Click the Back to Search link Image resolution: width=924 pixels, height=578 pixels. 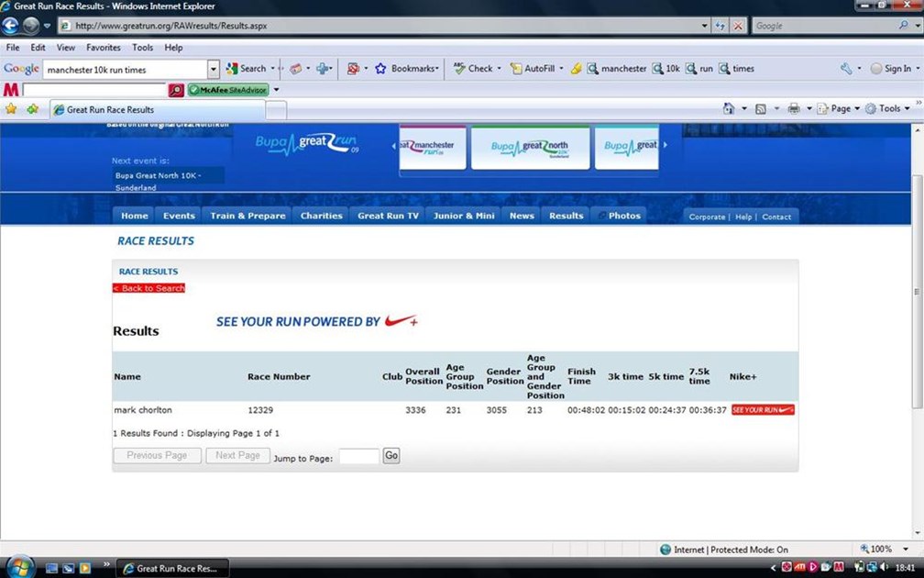(148, 288)
